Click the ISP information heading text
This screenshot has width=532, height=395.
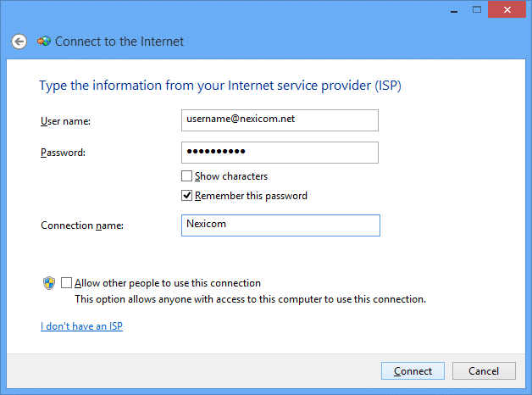point(220,86)
